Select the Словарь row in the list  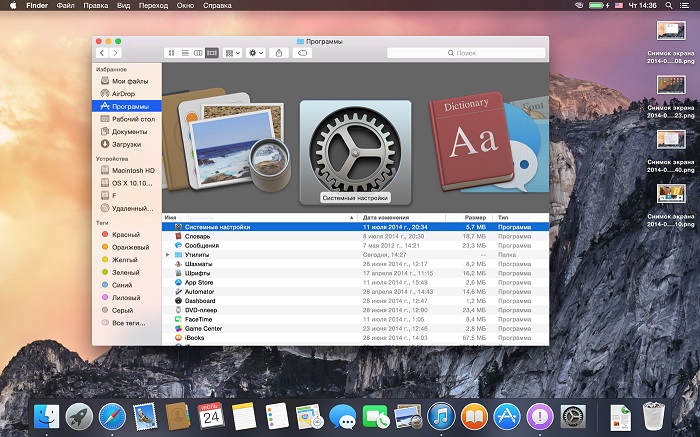tap(355, 236)
